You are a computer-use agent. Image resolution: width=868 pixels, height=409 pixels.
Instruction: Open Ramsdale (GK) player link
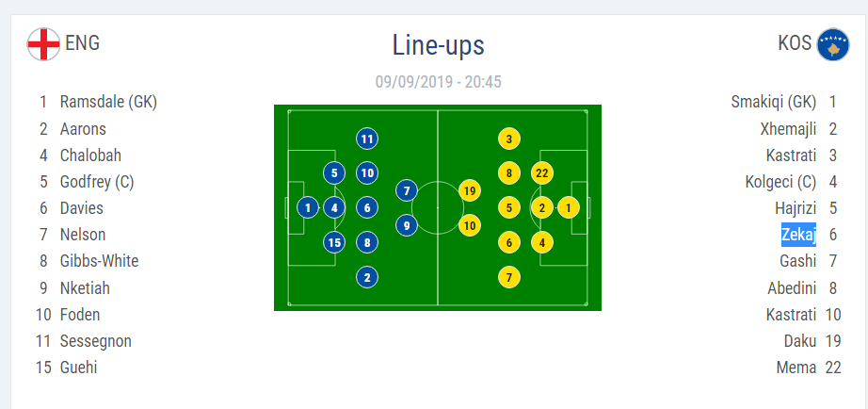(107, 102)
